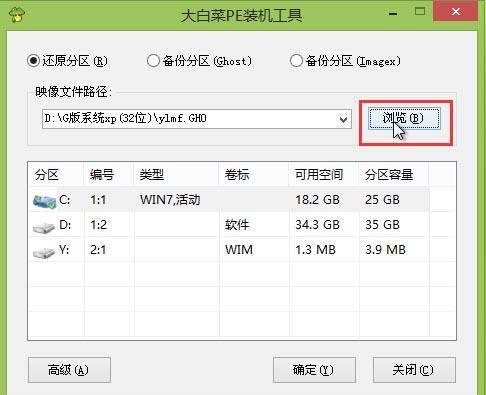Screen dimensions: 486x395
Task: Click the 18.2 GB free space value
Action: [317, 200]
